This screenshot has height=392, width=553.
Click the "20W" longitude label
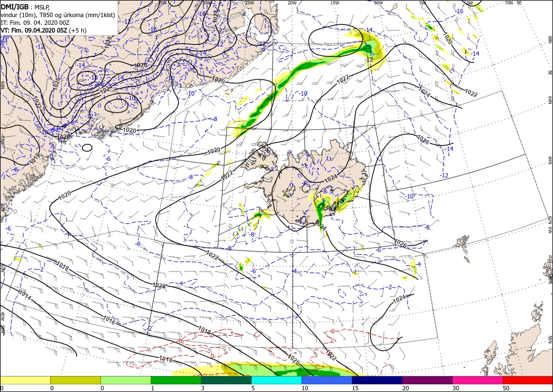[x=292, y=3]
